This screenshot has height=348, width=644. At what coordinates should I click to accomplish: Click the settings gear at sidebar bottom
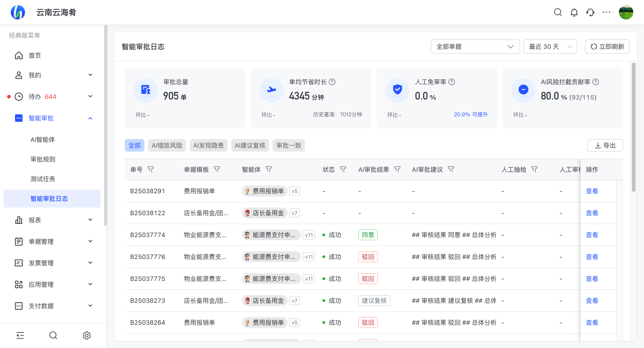[x=87, y=335]
